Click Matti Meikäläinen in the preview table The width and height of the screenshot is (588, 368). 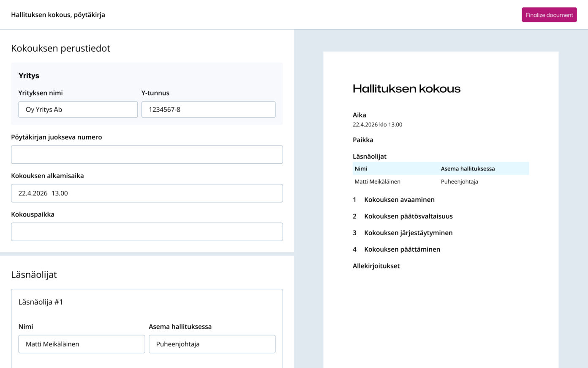[377, 182]
